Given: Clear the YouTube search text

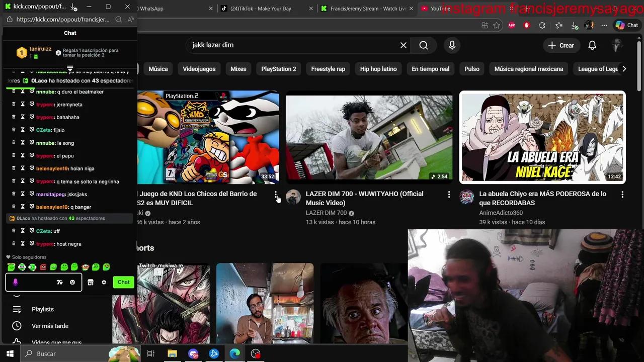Looking at the screenshot, I should [404, 45].
